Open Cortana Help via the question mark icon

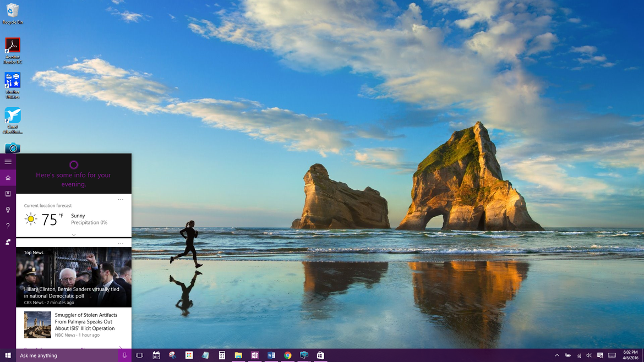click(8, 226)
